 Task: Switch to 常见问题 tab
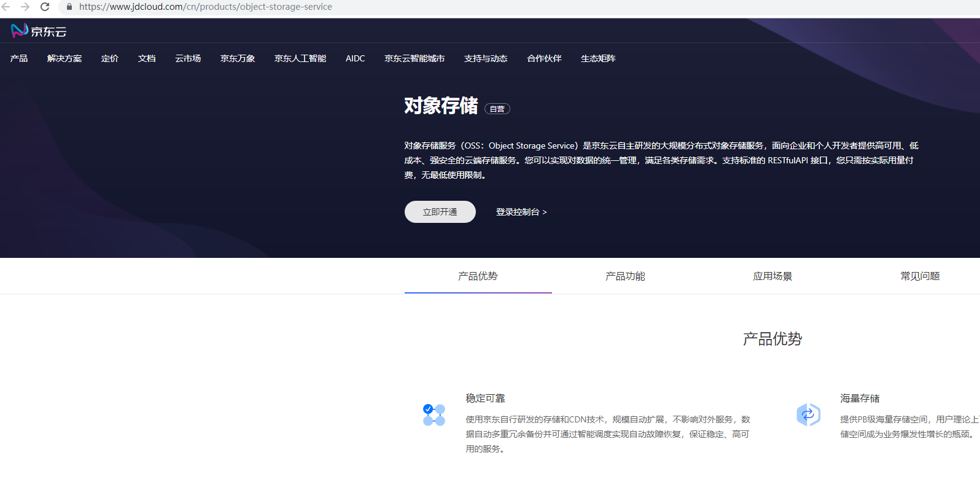click(x=920, y=276)
